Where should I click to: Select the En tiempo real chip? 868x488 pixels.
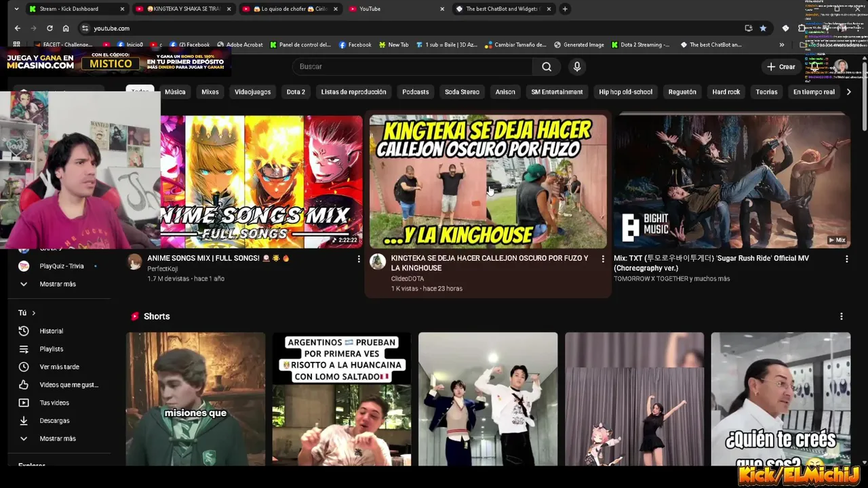tap(814, 91)
